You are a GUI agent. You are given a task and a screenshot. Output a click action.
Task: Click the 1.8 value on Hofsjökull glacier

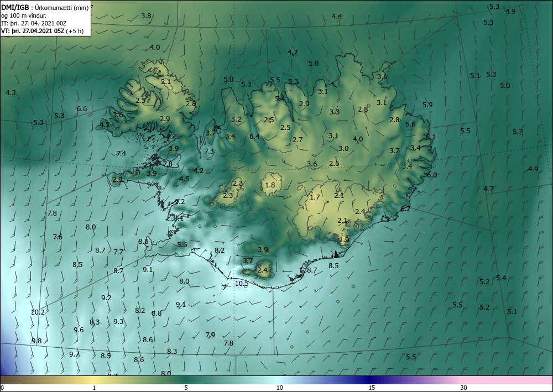tap(270, 185)
